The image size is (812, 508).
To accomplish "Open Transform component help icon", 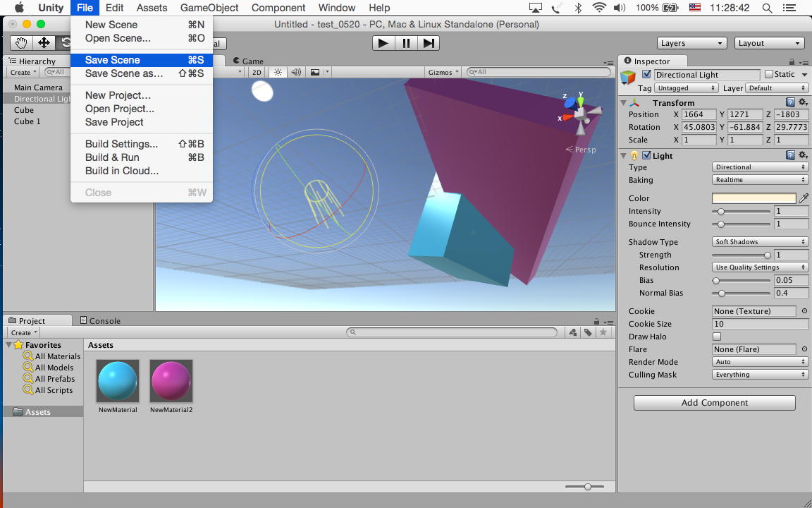I will (790, 103).
